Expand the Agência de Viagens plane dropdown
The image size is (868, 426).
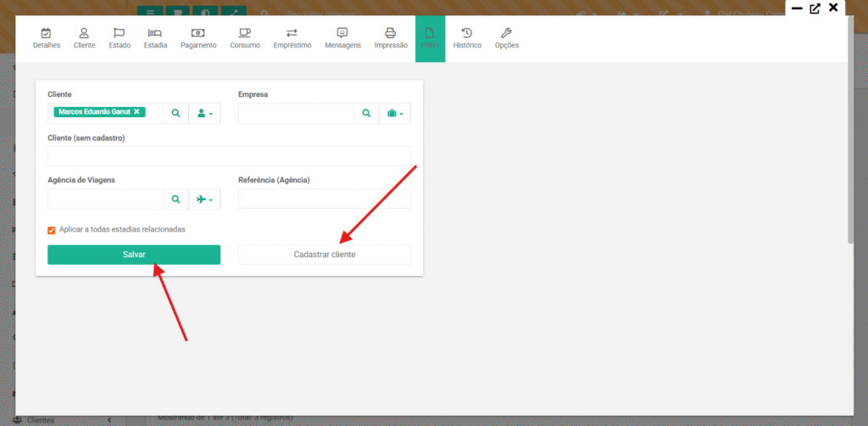pos(204,199)
